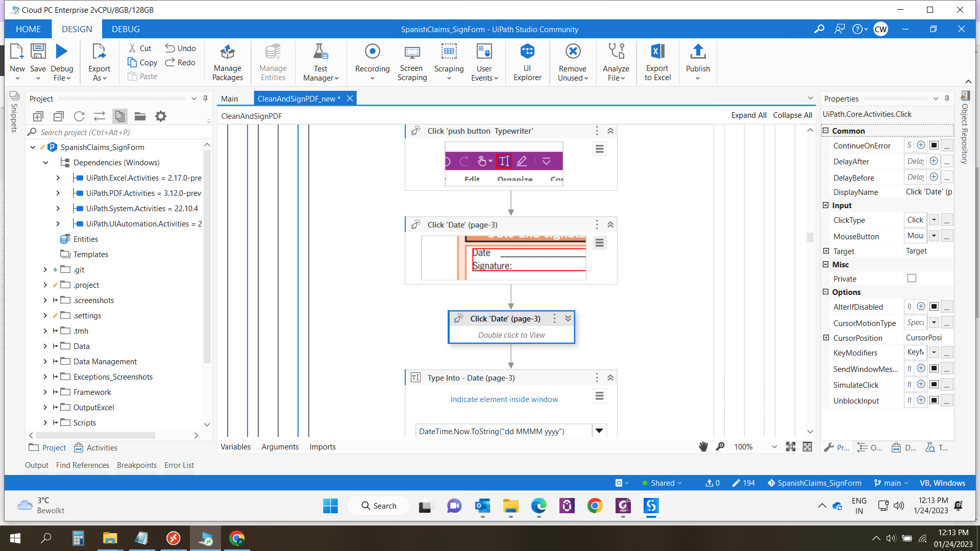
Task: Open the Main workflow tab
Action: (229, 98)
